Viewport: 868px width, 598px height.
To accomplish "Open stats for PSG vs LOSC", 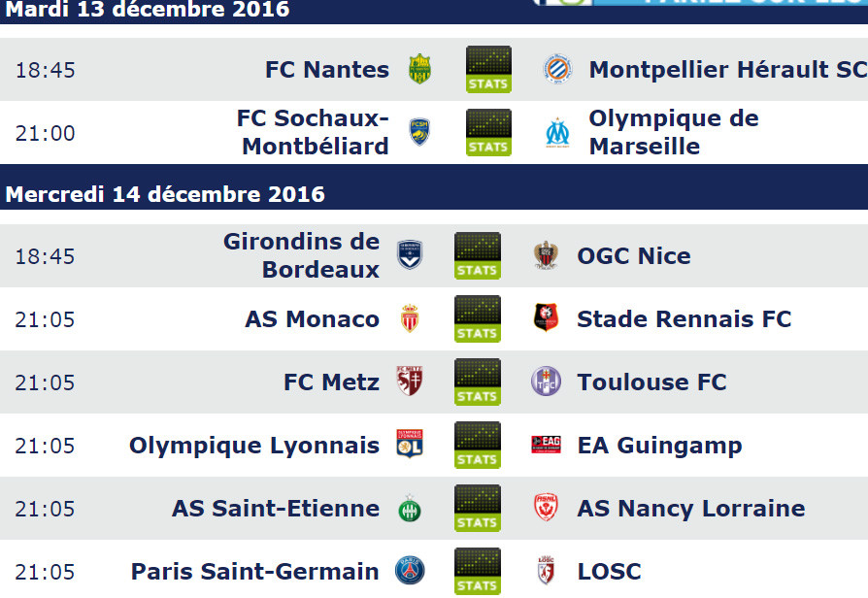I will pos(477,572).
